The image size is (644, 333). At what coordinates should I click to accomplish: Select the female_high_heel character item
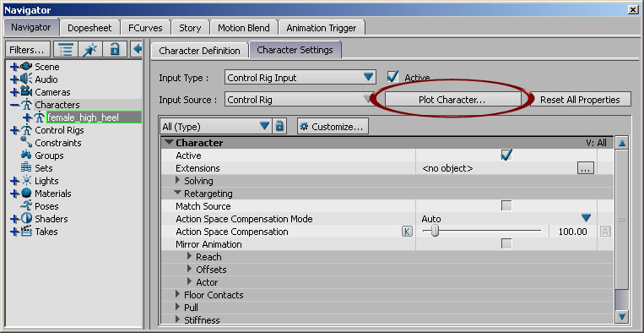pos(94,117)
